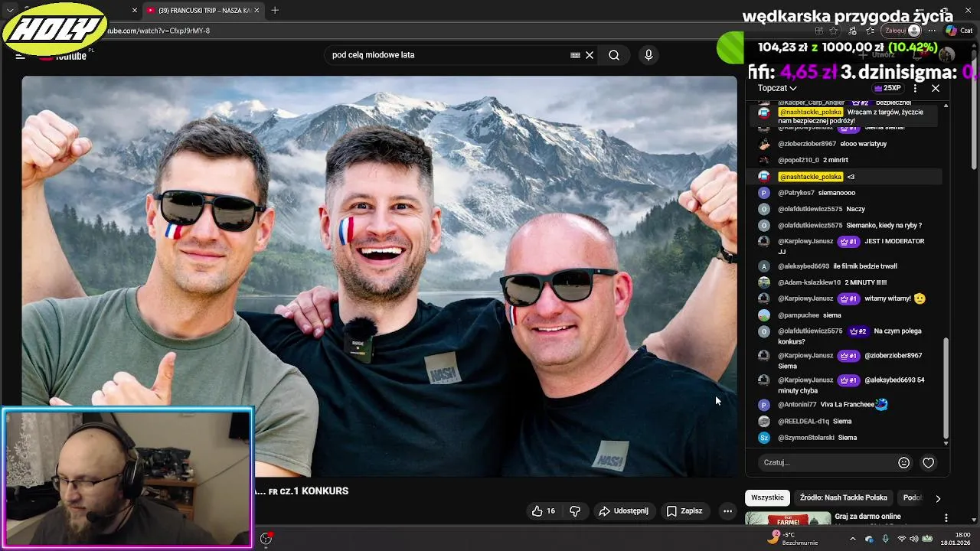Screen dimensions: 980x551
Task: Click the Udostępnij share button
Action: 624,511
